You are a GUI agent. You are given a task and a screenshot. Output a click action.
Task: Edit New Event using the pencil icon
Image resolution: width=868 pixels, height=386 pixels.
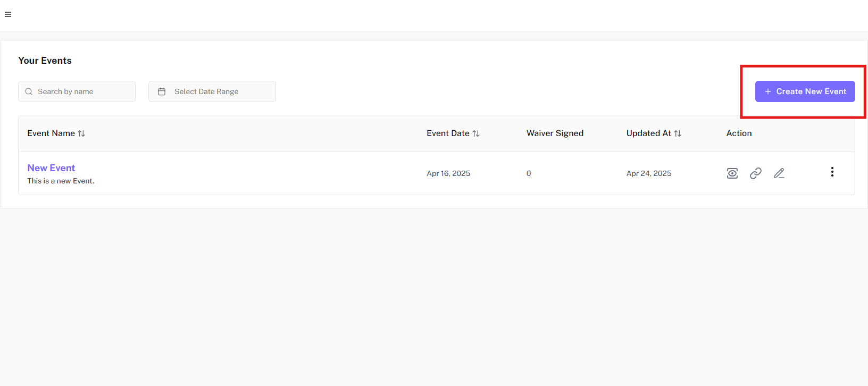point(779,173)
